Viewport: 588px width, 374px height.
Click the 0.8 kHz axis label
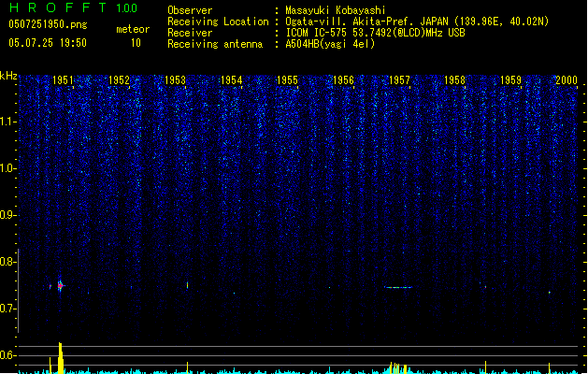point(7,262)
